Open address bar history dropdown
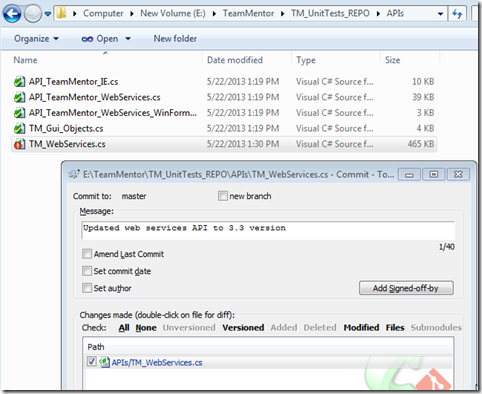This screenshot has height=394, width=482. (x=440, y=14)
